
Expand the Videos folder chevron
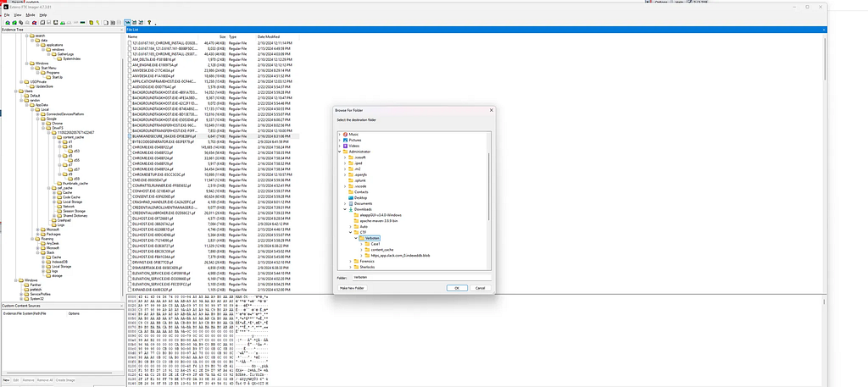[x=339, y=146]
